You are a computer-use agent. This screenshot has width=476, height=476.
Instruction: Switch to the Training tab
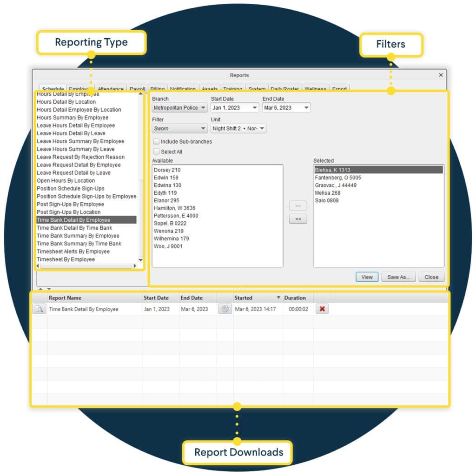pyautogui.click(x=232, y=88)
